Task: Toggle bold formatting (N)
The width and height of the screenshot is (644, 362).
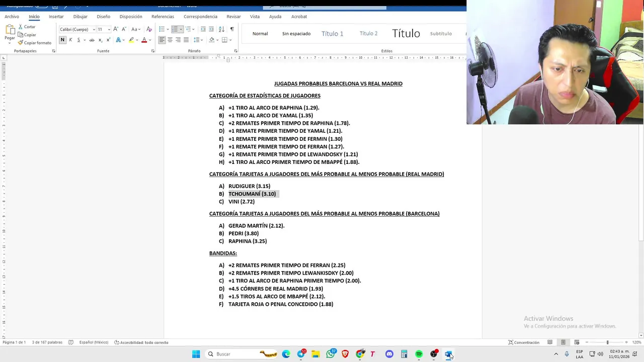Action: [x=62, y=40]
